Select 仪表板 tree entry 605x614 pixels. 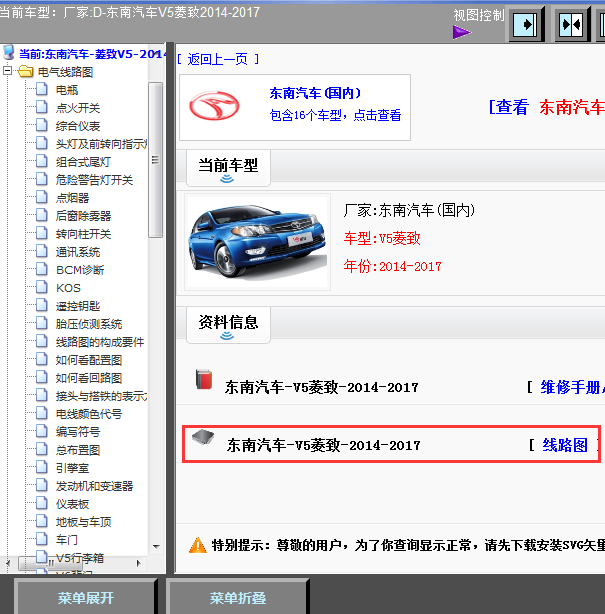pos(72,504)
